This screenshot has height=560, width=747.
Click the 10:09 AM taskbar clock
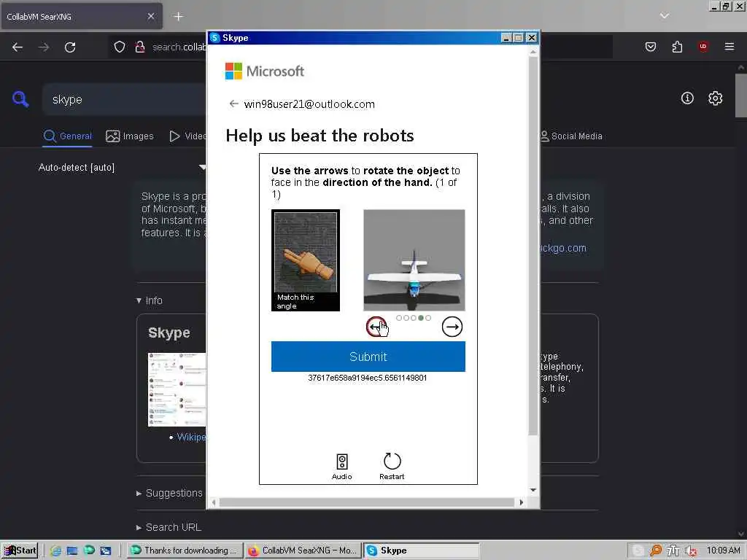click(x=723, y=551)
